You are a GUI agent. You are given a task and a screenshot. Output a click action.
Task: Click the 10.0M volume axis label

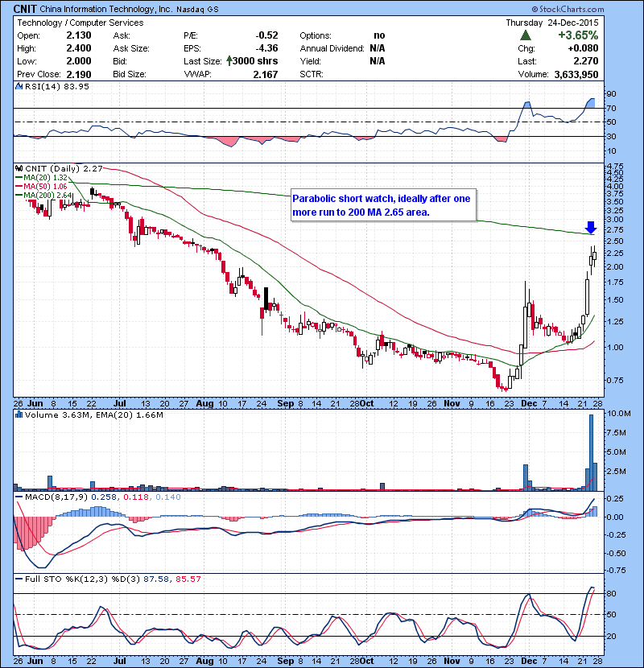[619, 413]
